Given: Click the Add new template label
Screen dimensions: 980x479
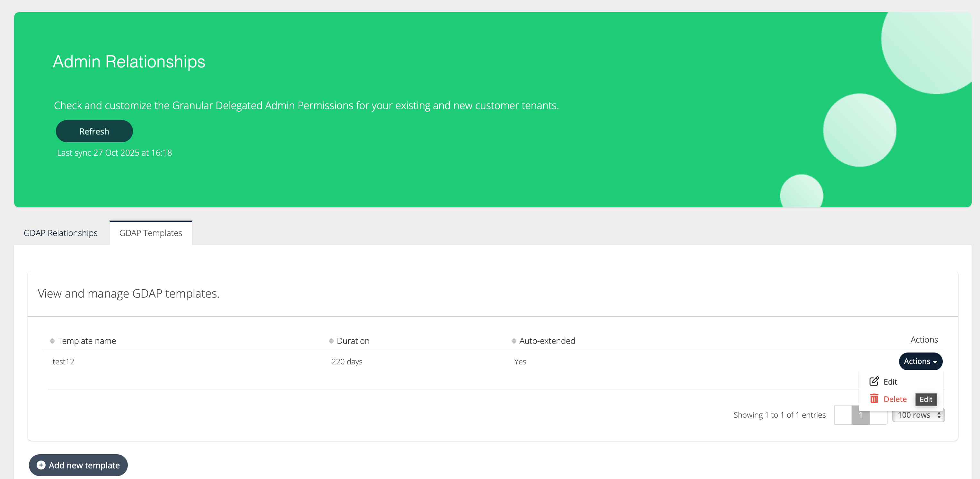Looking at the screenshot, I should coord(84,465).
